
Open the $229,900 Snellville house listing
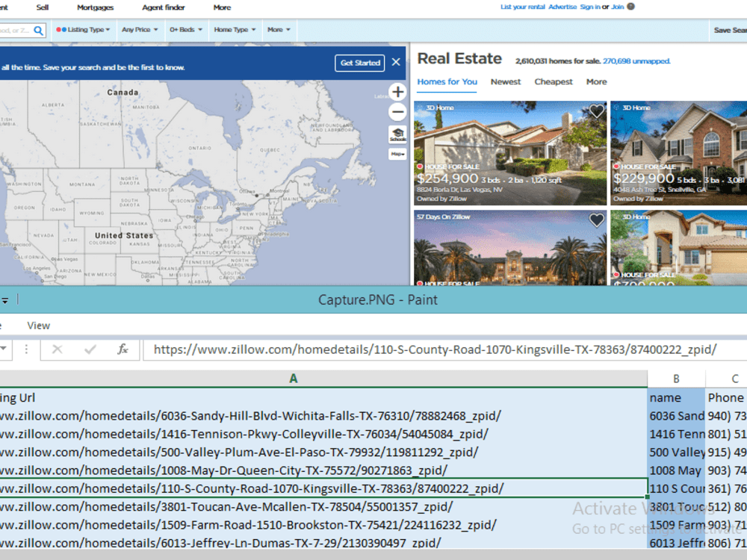678,153
